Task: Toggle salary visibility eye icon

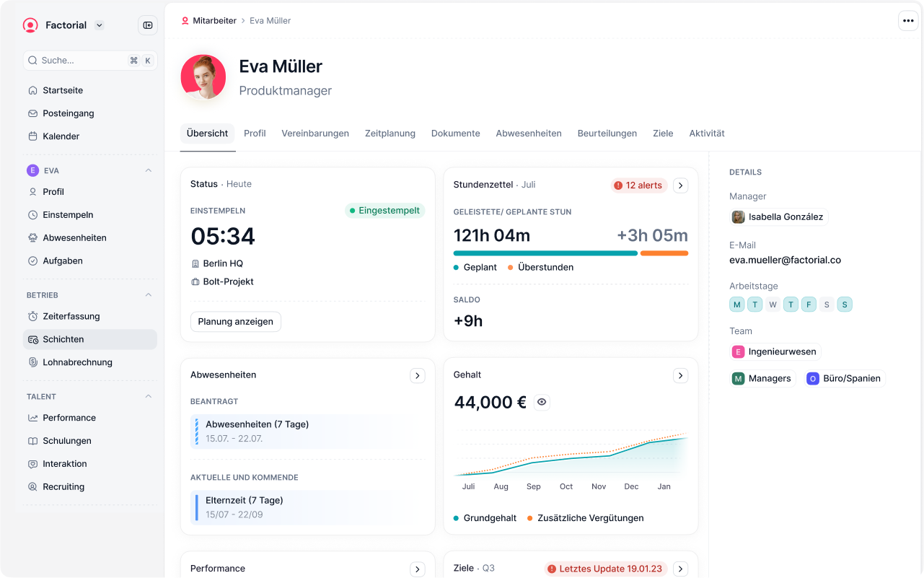Action: (542, 403)
